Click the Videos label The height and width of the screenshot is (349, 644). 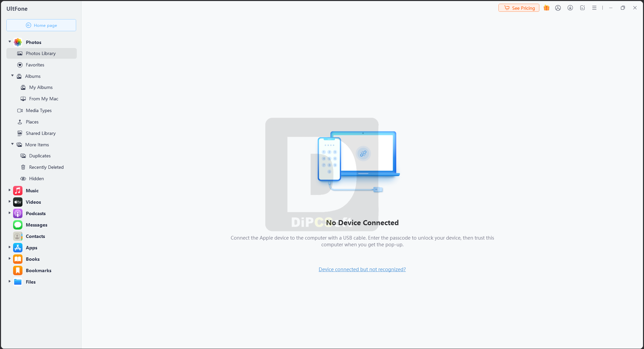[33, 202]
